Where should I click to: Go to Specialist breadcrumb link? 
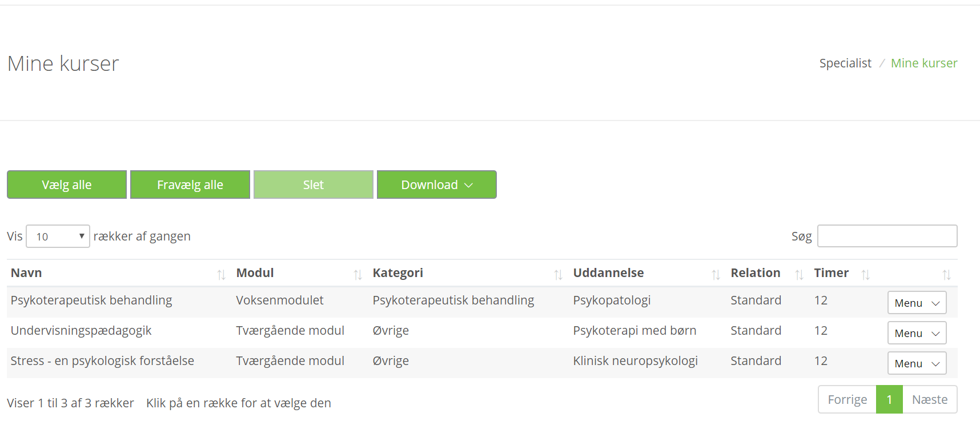[x=845, y=63]
